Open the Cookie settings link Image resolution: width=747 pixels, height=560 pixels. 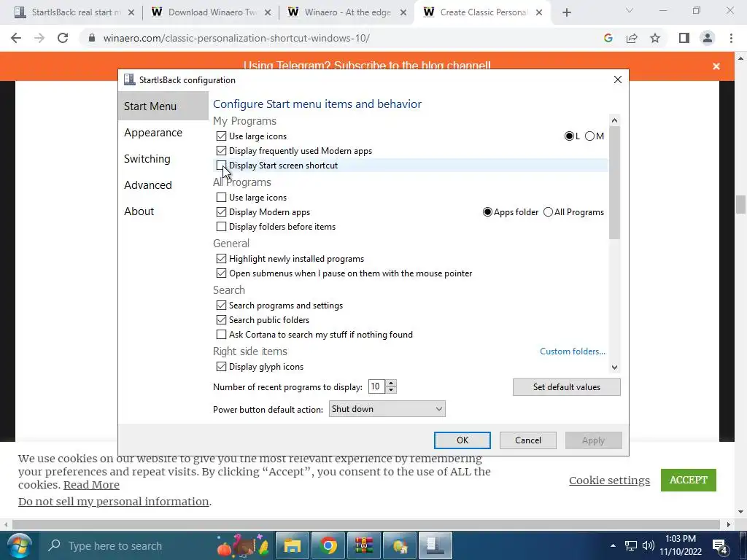(609, 481)
